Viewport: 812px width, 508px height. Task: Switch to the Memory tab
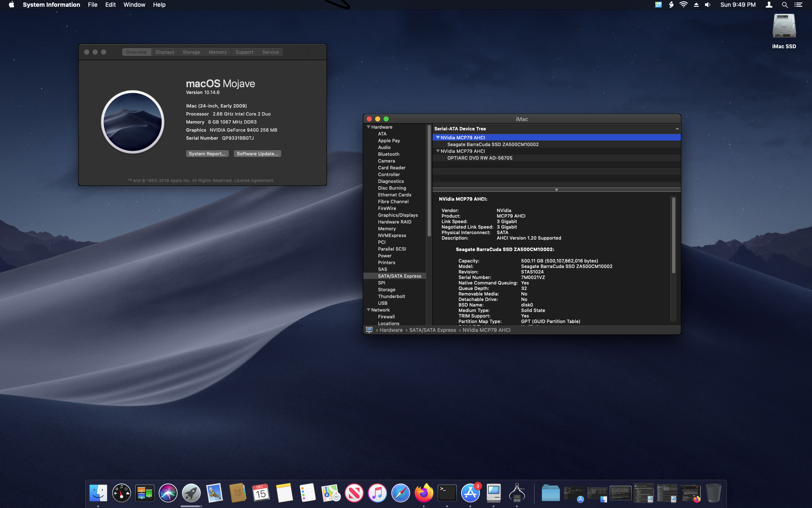pyautogui.click(x=217, y=52)
